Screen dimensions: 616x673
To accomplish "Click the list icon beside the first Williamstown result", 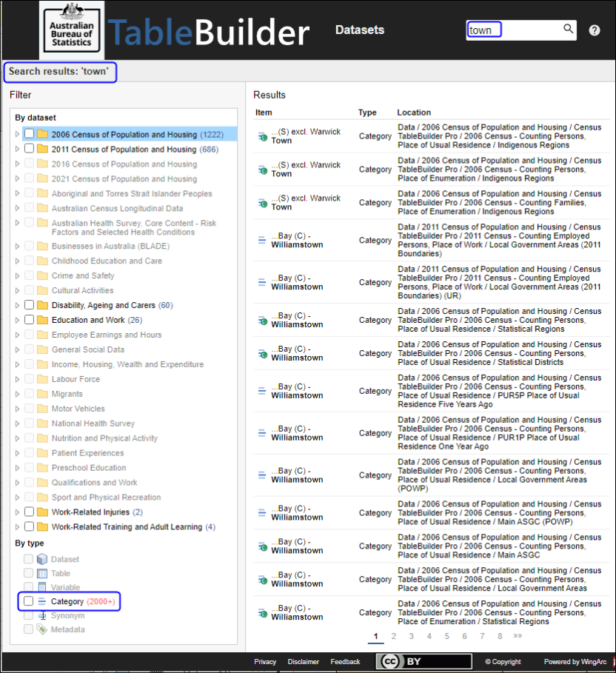I will click(x=261, y=238).
